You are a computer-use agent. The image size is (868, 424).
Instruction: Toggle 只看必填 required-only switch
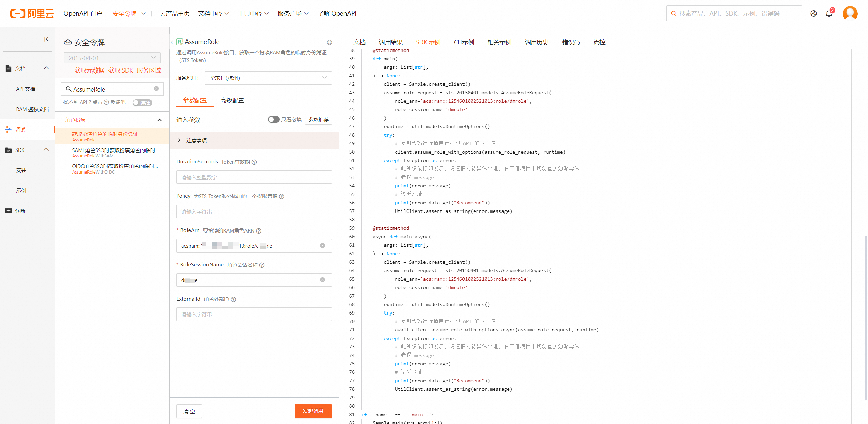point(273,119)
